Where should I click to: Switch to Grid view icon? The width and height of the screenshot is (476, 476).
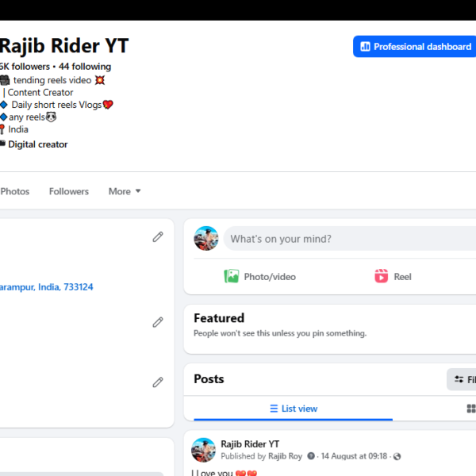click(470, 409)
